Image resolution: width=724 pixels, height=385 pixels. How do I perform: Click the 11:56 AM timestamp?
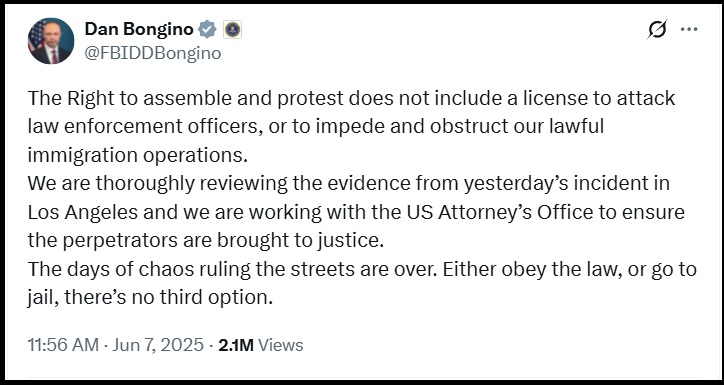[63, 345]
